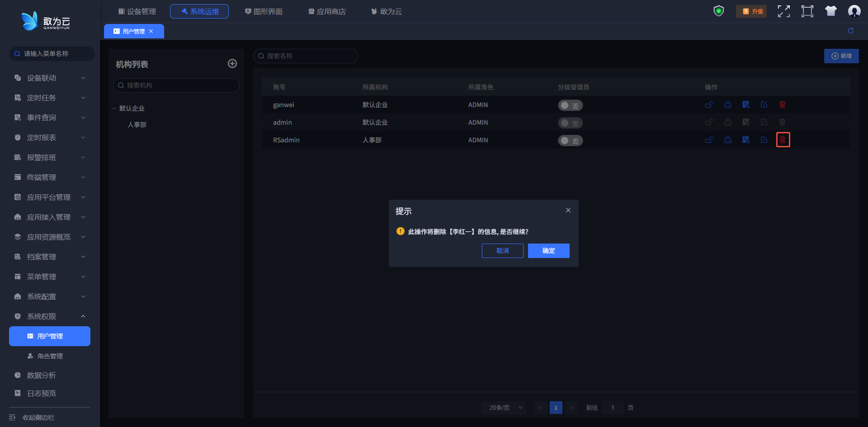Viewport: 868px width, 427px height.
Task: Collapse the 默认企业 tree node
Action: 114,108
